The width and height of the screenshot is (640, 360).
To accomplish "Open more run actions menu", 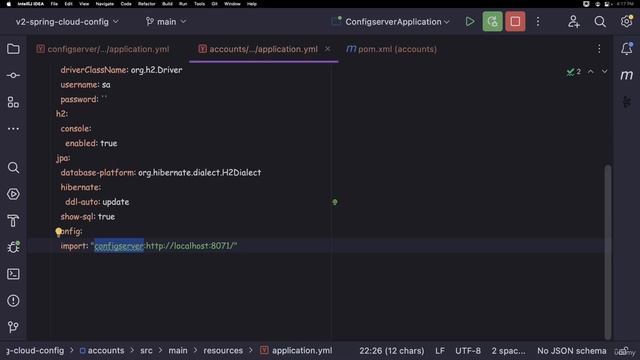I will pos(538,22).
